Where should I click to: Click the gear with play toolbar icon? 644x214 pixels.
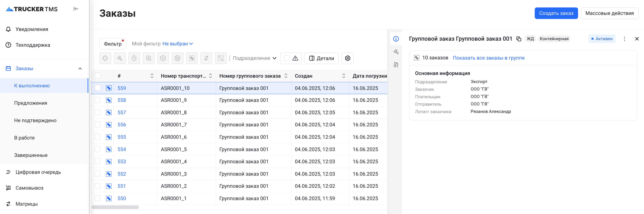163,58
